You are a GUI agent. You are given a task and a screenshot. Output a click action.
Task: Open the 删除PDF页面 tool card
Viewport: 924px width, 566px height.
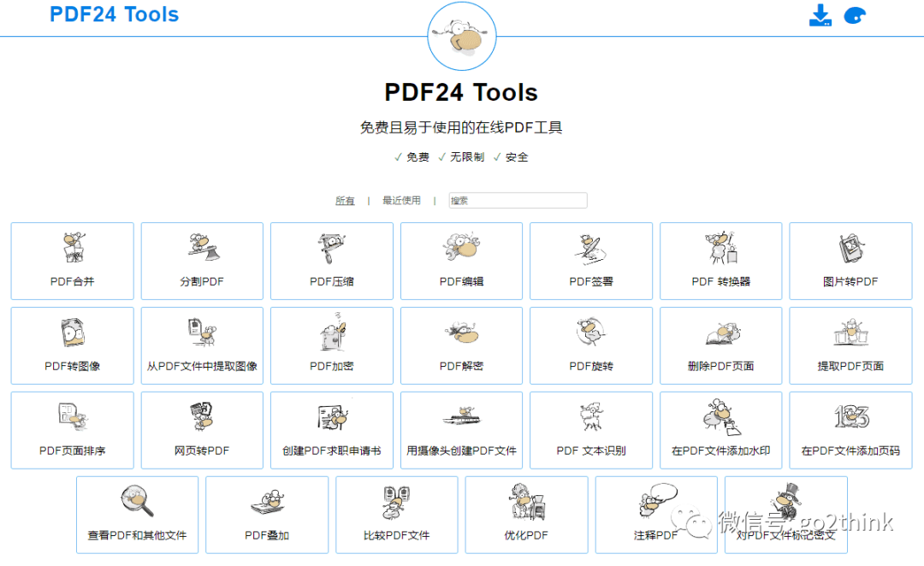click(x=720, y=345)
